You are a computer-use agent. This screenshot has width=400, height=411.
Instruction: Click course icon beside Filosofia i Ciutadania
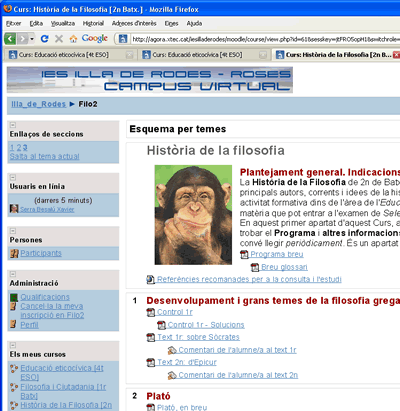tap(14, 387)
